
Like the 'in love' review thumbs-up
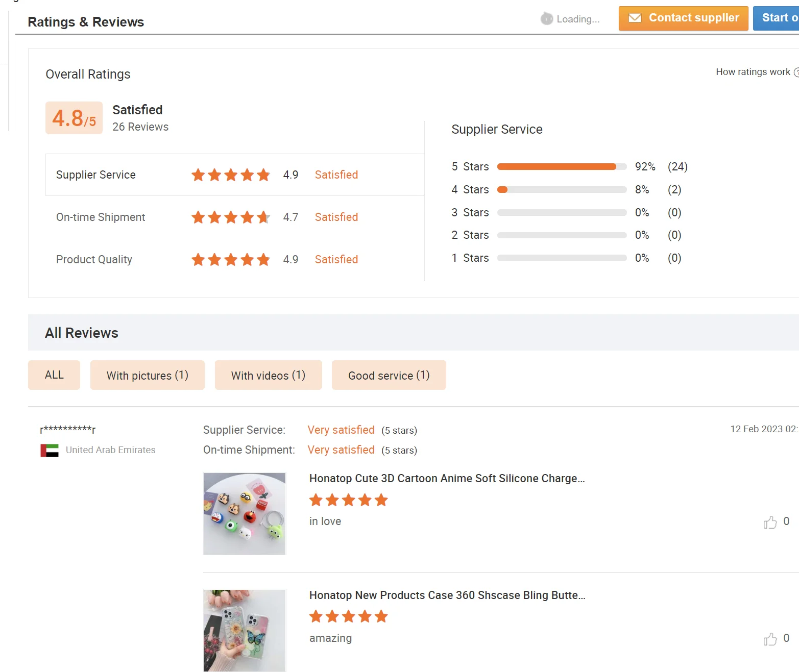(770, 522)
